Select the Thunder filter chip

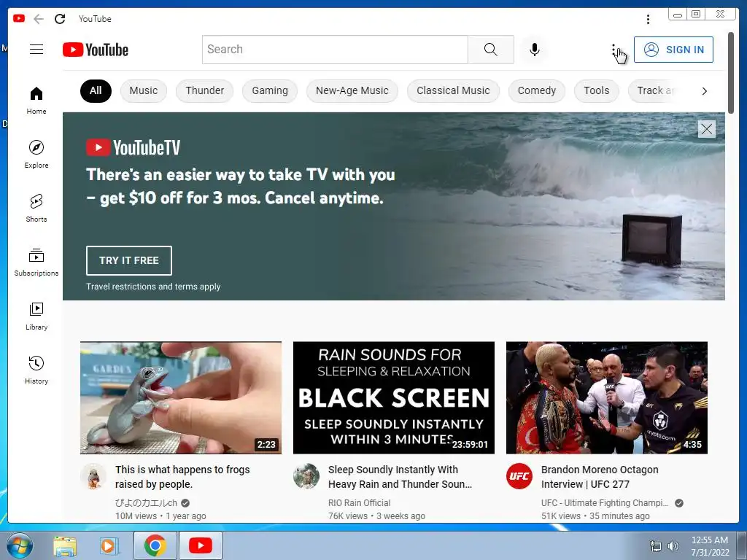(205, 91)
